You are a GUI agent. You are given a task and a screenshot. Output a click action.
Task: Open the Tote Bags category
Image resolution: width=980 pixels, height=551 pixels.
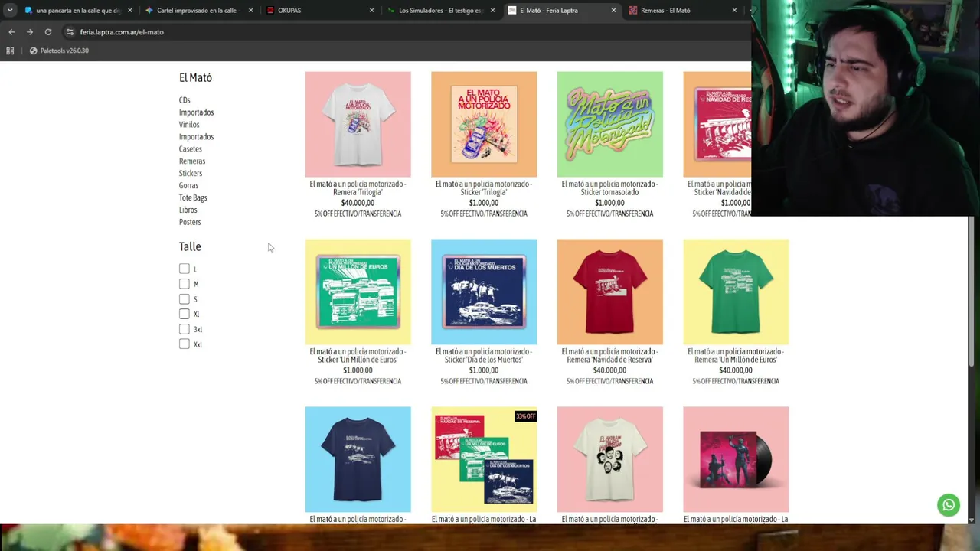[193, 197]
